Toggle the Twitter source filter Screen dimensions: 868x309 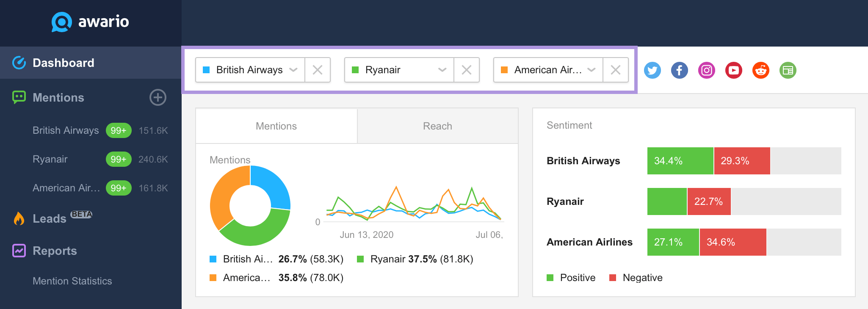click(x=652, y=70)
